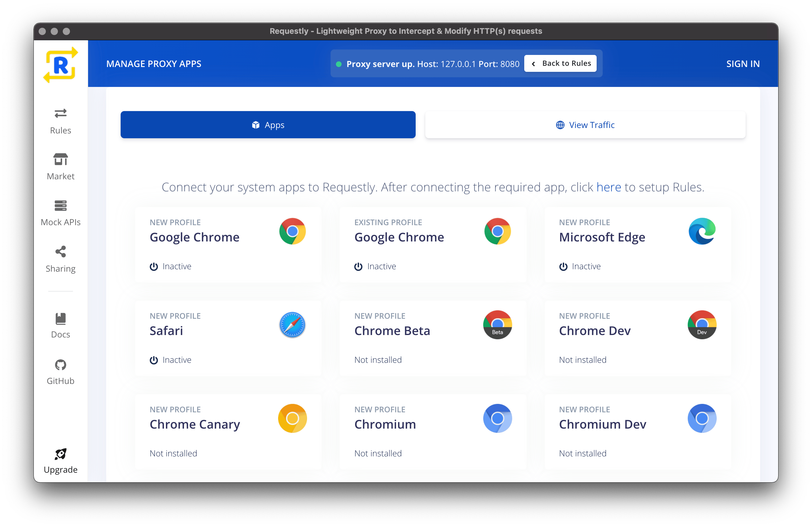Click the Google Chrome icon in New Profile card
This screenshot has width=812, height=527.
click(292, 232)
